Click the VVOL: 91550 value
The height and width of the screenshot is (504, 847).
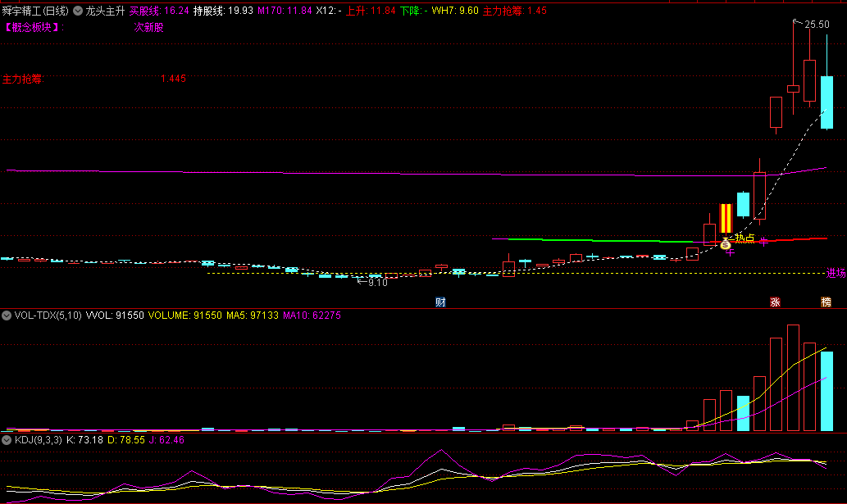pos(115,316)
